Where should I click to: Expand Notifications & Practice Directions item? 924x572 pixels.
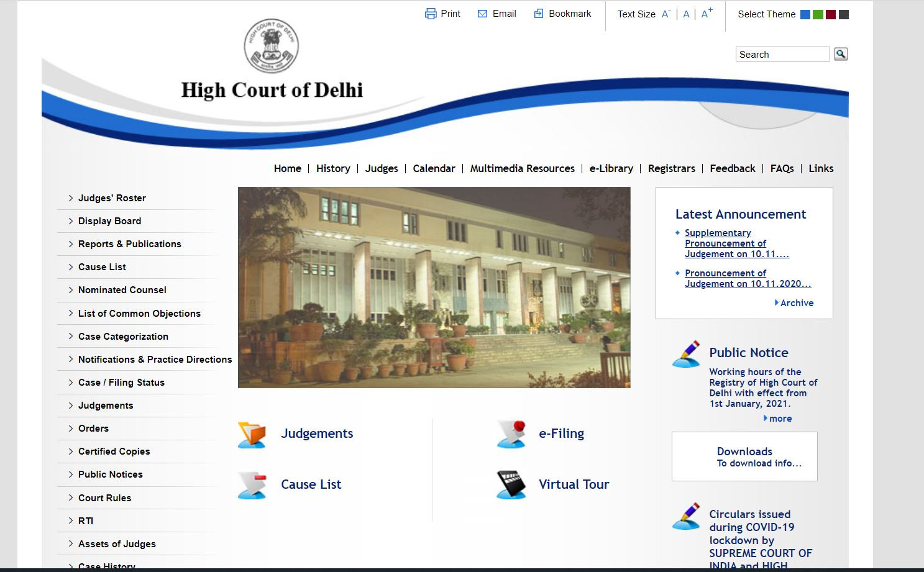155,360
